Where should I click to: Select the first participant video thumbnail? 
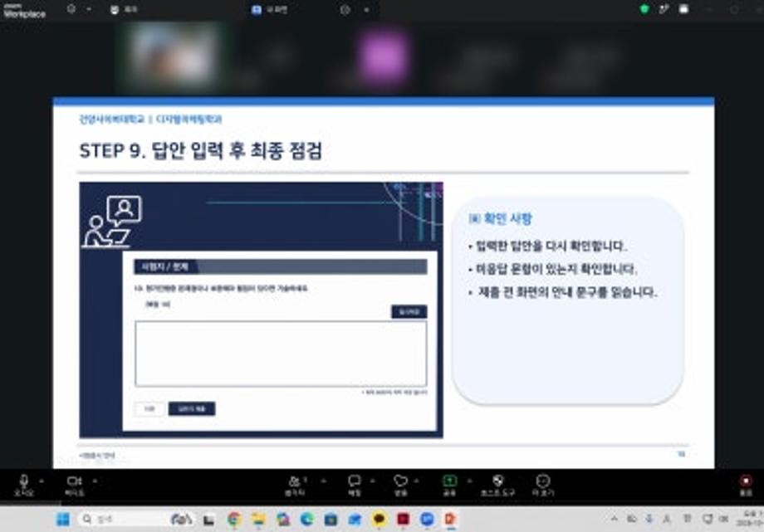(x=171, y=56)
